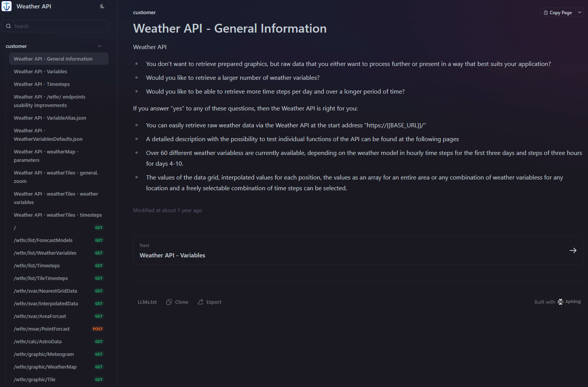Click GET badge next to /wthr/calc/AstroData
Image resolution: width=588 pixels, height=387 pixels.
pos(99,341)
